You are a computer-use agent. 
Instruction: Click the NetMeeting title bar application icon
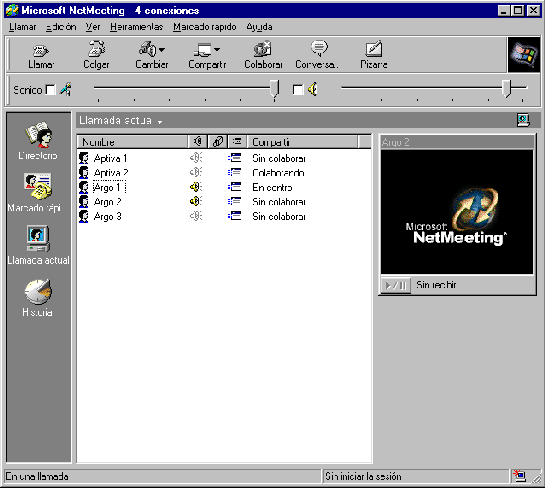[12, 10]
